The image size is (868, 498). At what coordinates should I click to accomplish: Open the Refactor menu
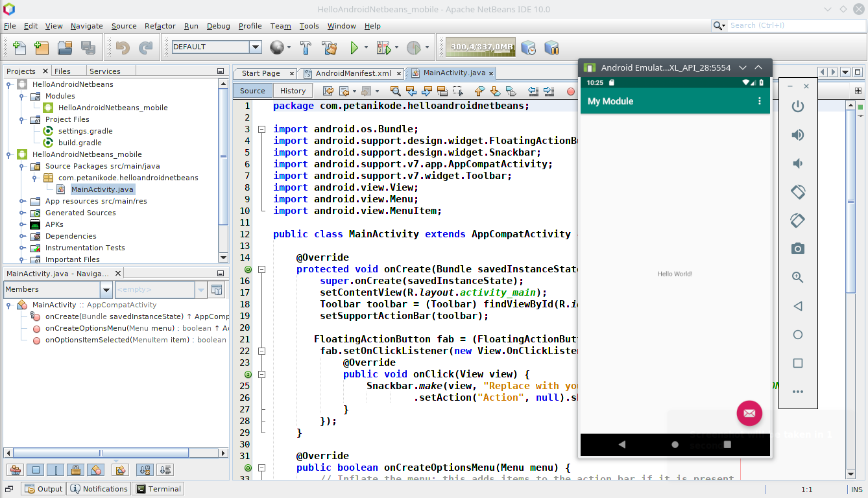160,26
